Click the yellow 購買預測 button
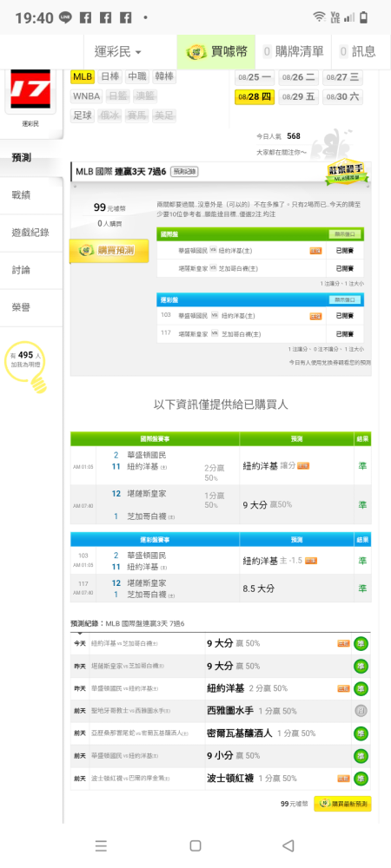 click(109, 251)
